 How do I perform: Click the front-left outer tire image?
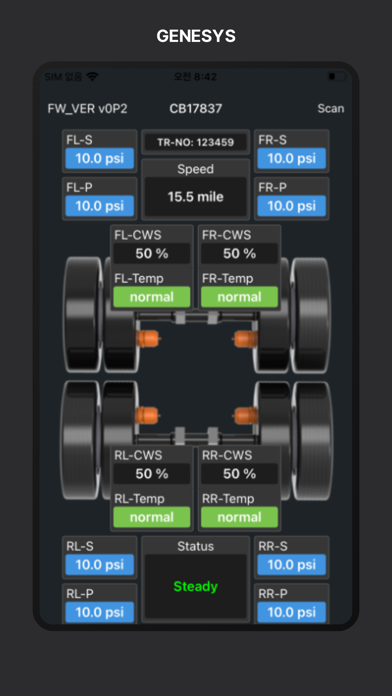click(83, 314)
